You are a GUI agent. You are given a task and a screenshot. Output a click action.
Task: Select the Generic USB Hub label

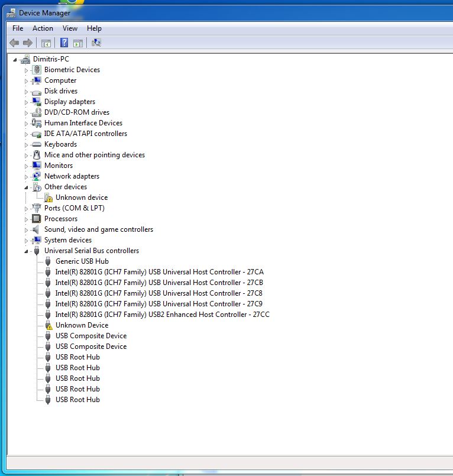click(82, 261)
